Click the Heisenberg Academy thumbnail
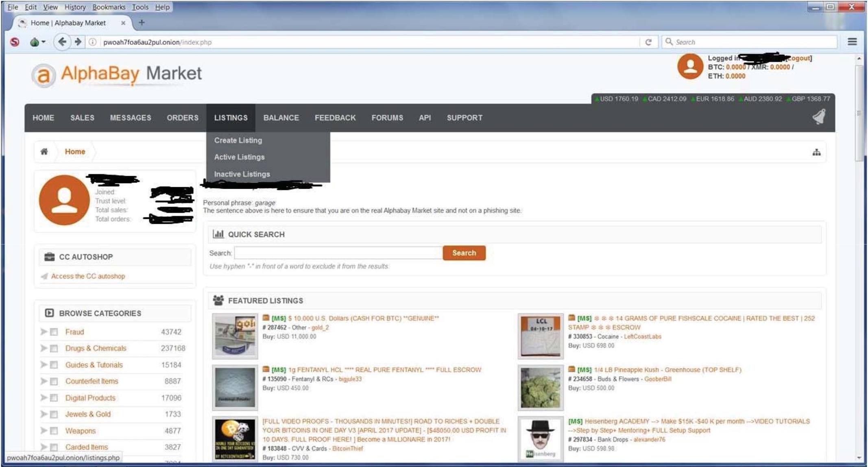The width and height of the screenshot is (868, 467). click(x=541, y=439)
